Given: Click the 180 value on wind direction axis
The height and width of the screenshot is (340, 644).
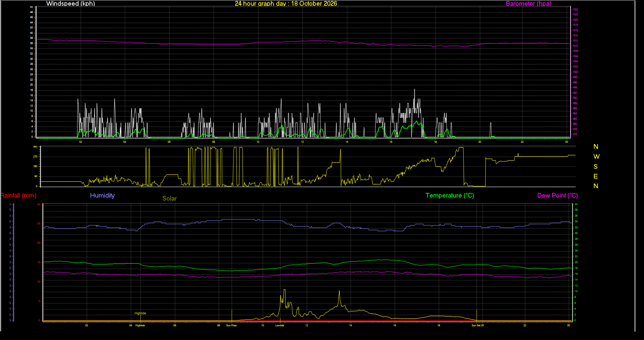Looking at the screenshot, I should [x=35, y=166].
